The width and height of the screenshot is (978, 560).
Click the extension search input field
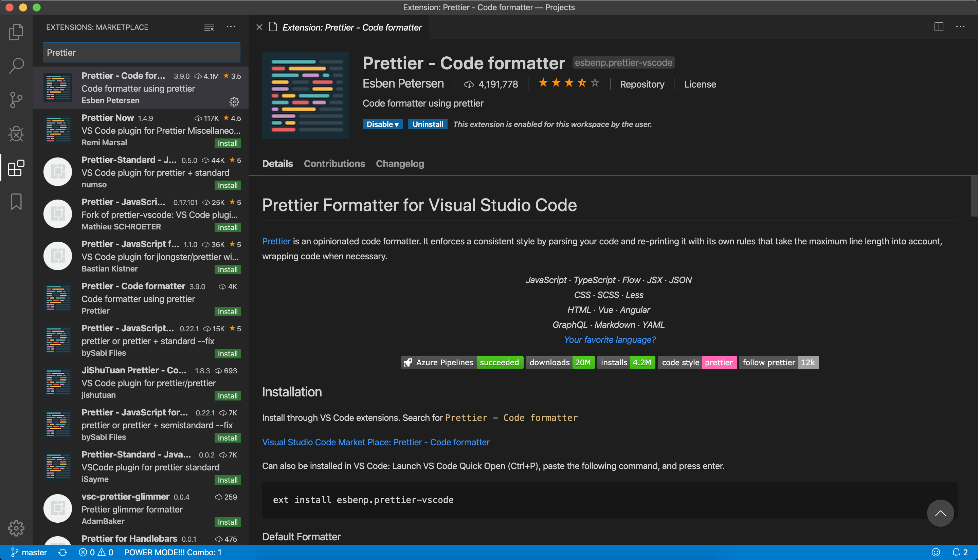click(x=142, y=53)
